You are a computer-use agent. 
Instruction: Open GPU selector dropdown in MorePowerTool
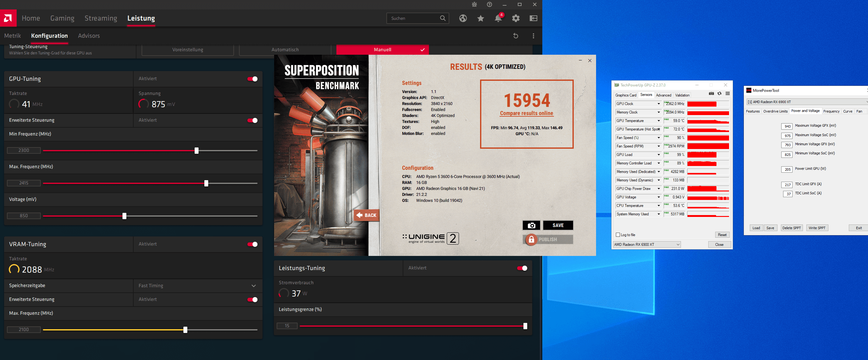point(807,102)
